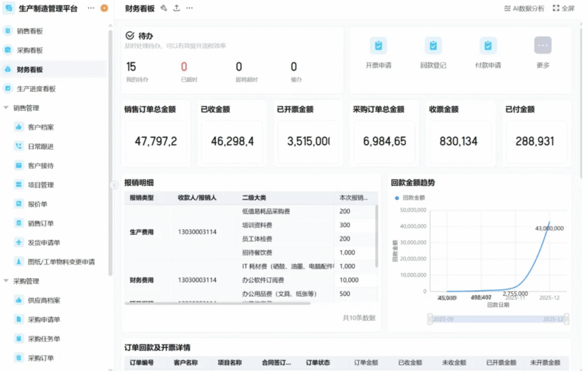Viewport: 588px width, 372px height.
Task: Open 生产进度看板 in the sidebar
Action: pyautogui.click(x=36, y=89)
